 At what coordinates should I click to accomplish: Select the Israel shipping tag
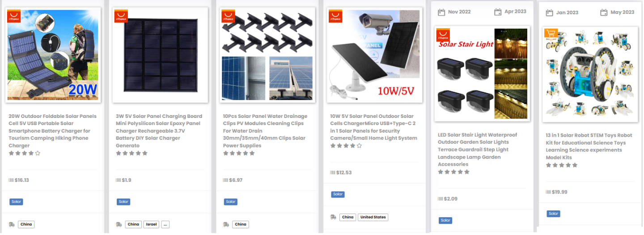pyautogui.click(x=151, y=224)
